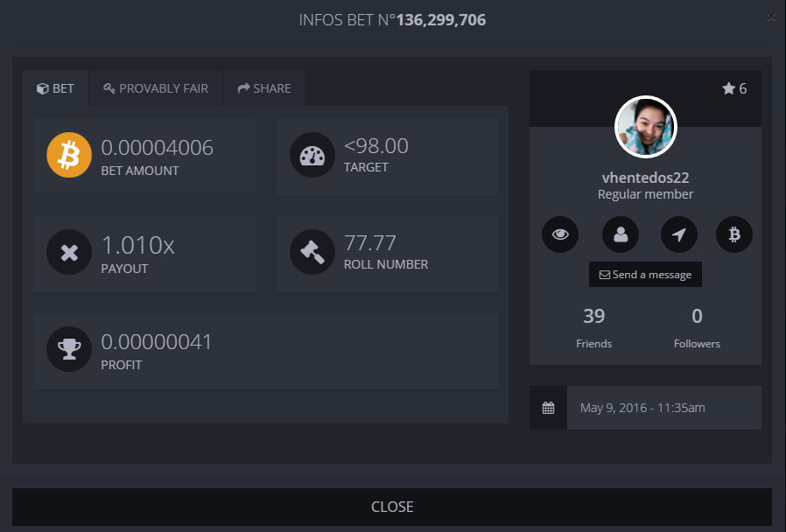Click the person profile icon button

621,234
